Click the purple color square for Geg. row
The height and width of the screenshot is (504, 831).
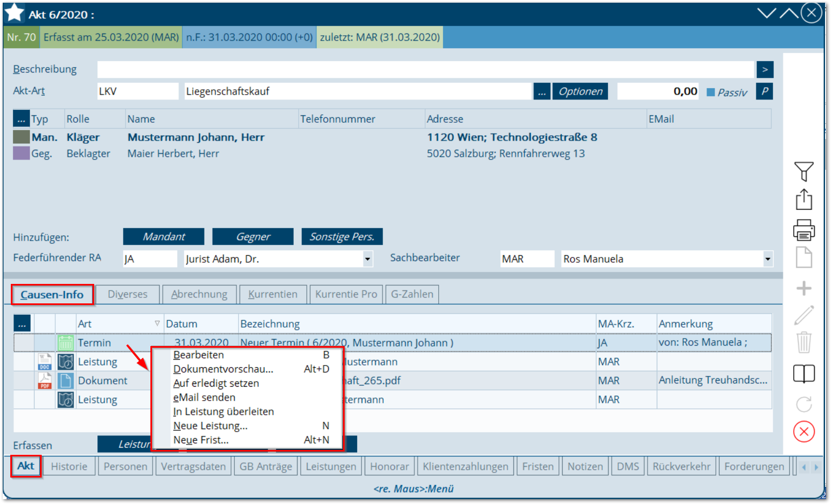point(21,153)
